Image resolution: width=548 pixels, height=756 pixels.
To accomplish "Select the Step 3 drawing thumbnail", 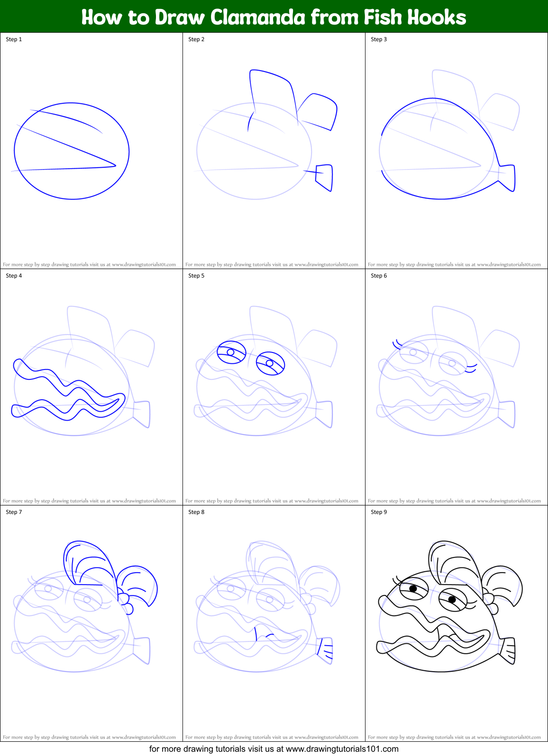I will (x=448, y=135).
